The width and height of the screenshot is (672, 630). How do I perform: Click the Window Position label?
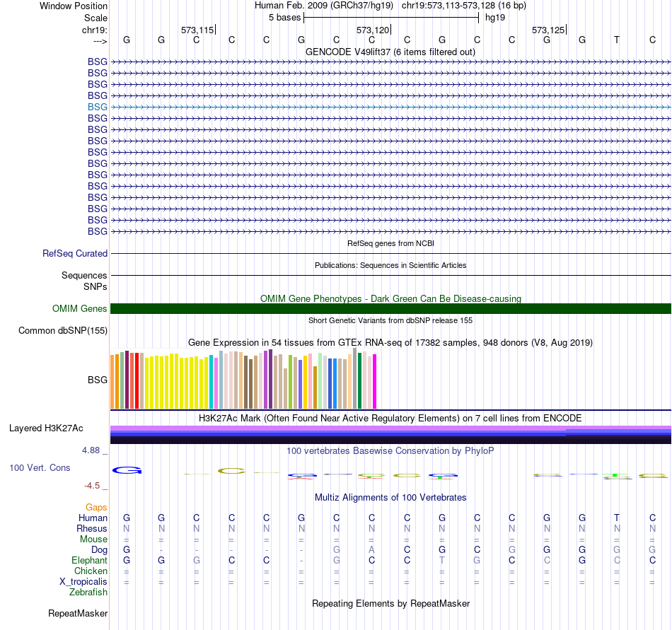[x=74, y=6]
